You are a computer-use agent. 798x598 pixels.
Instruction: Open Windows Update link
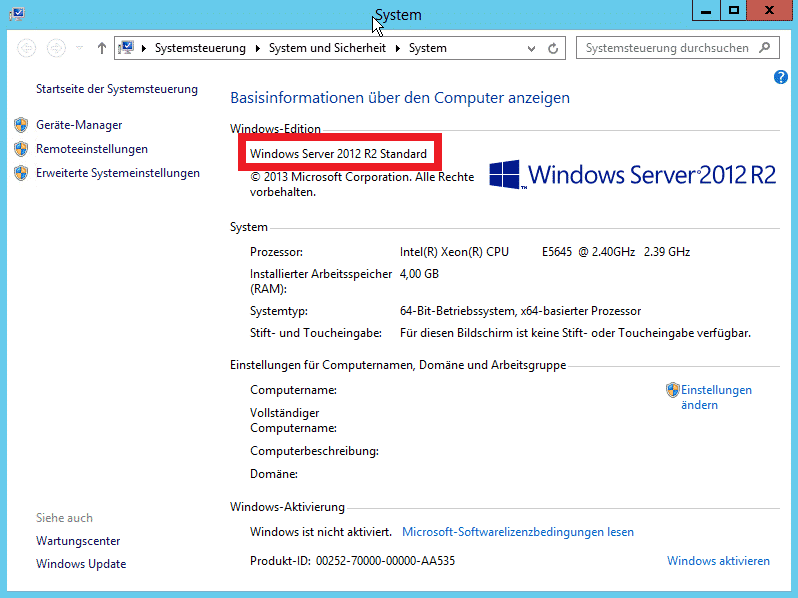[81, 564]
